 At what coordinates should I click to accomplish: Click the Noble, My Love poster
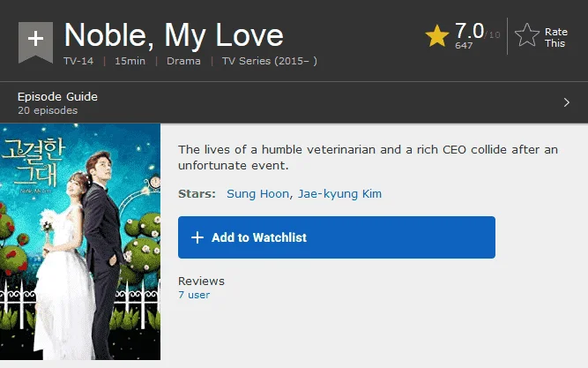(x=80, y=242)
